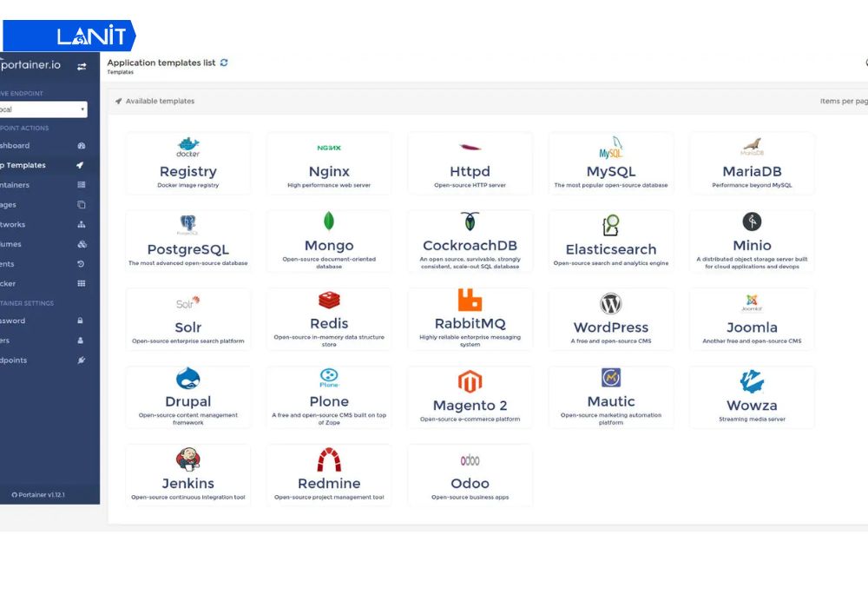Click the RabbitMQ orange logo

[x=470, y=300]
